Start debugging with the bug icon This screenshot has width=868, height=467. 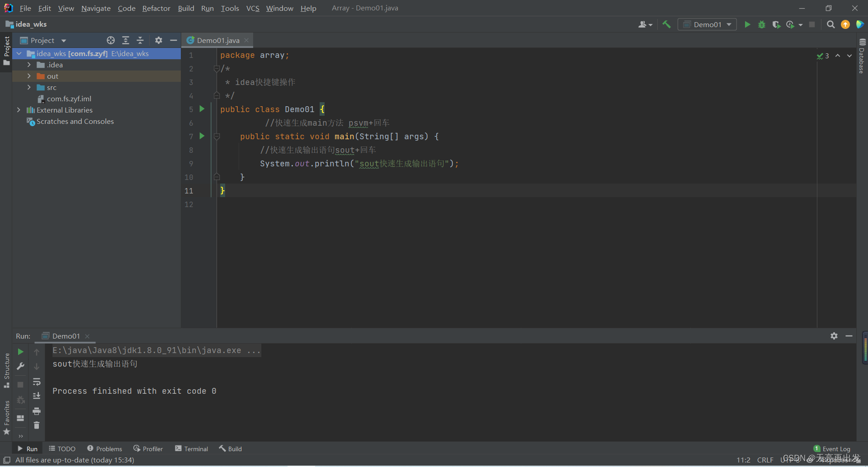(762, 24)
